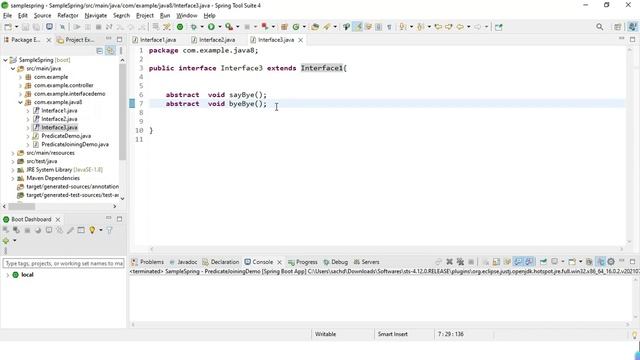Switch to the Project Explorer tab

tap(76, 40)
